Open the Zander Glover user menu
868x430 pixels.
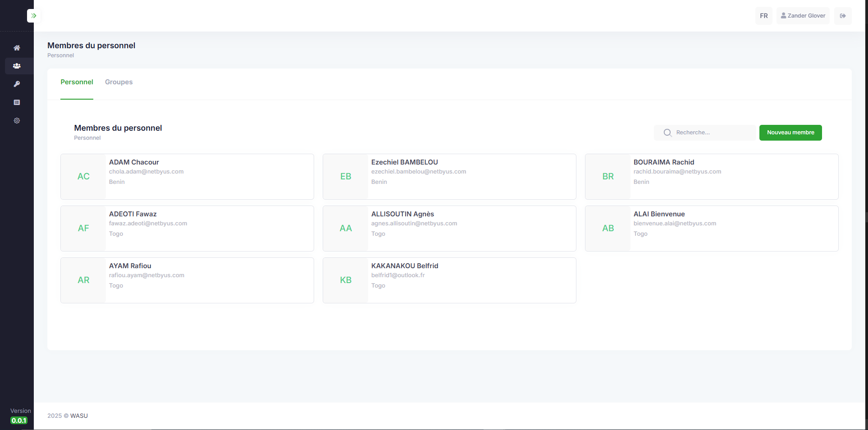(803, 16)
